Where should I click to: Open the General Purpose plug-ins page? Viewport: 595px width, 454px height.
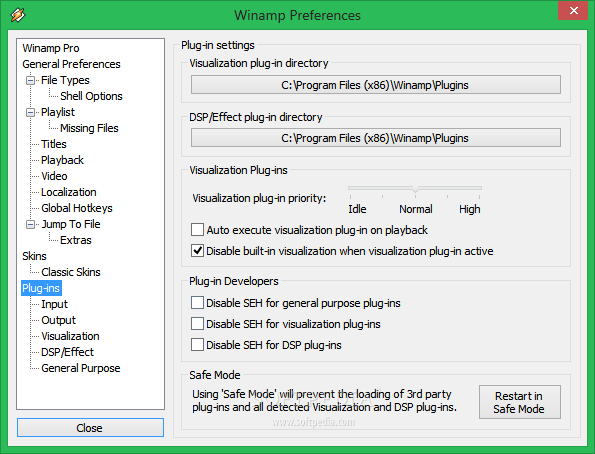[81, 368]
